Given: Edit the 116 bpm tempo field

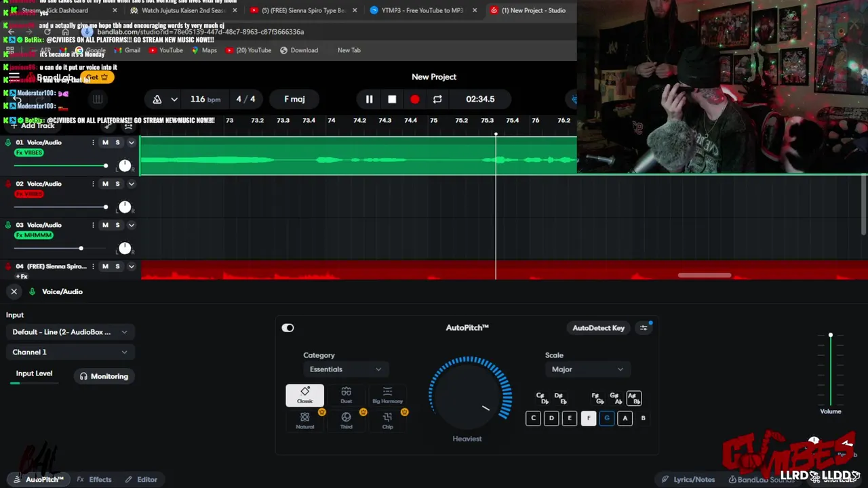Looking at the screenshot, I should coord(205,99).
